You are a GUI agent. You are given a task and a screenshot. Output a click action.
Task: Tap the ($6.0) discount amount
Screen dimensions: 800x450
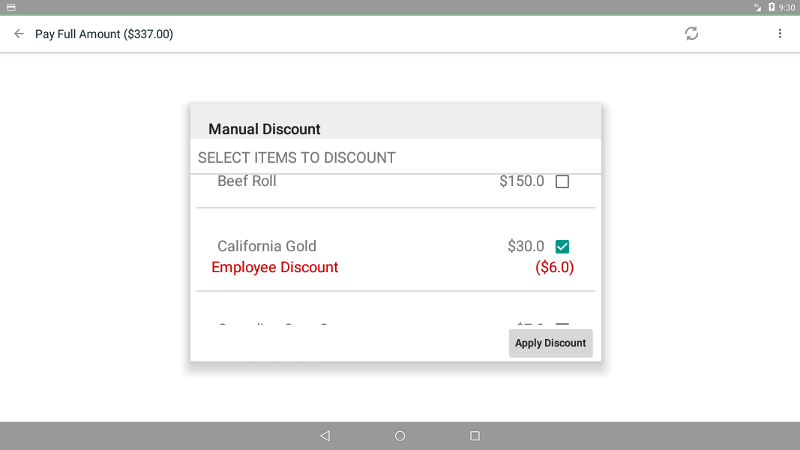coord(555,267)
